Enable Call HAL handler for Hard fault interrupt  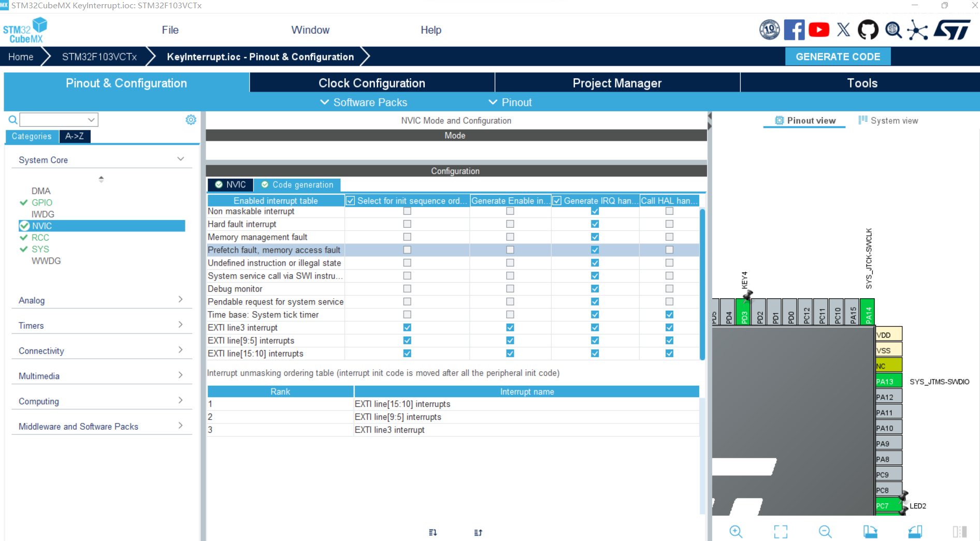click(x=669, y=224)
